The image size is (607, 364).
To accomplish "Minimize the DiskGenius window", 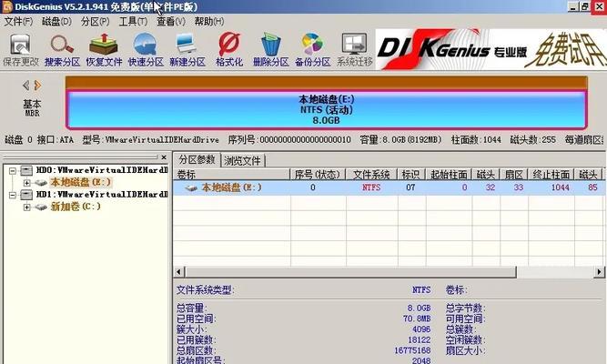I will tap(573, 6).
